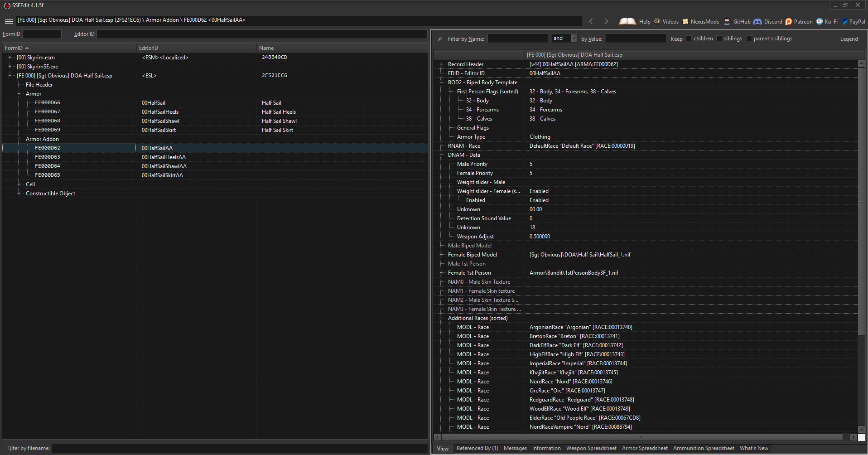Navigate back with the left arrow
This screenshot has width=868, height=455.
[591, 21]
